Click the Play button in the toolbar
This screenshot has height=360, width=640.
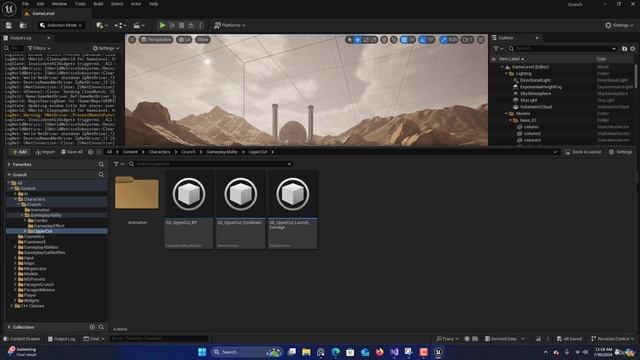[162, 25]
